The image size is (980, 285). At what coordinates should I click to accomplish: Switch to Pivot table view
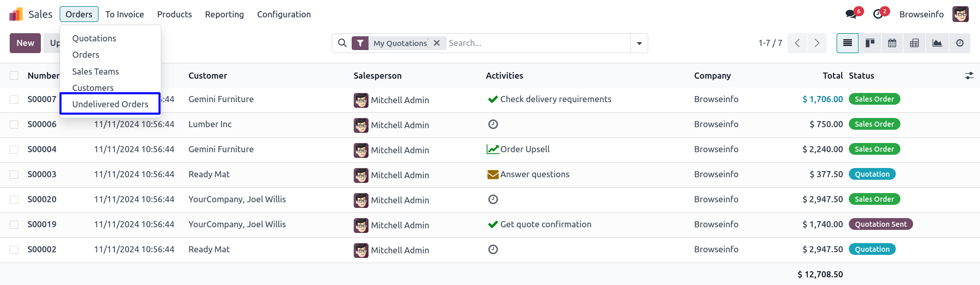(915, 43)
